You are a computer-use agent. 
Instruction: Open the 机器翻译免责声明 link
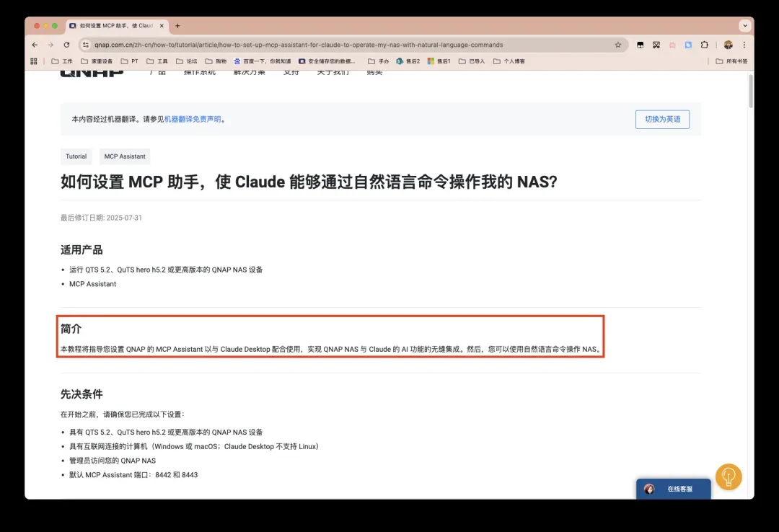click(x=192, y=120)
